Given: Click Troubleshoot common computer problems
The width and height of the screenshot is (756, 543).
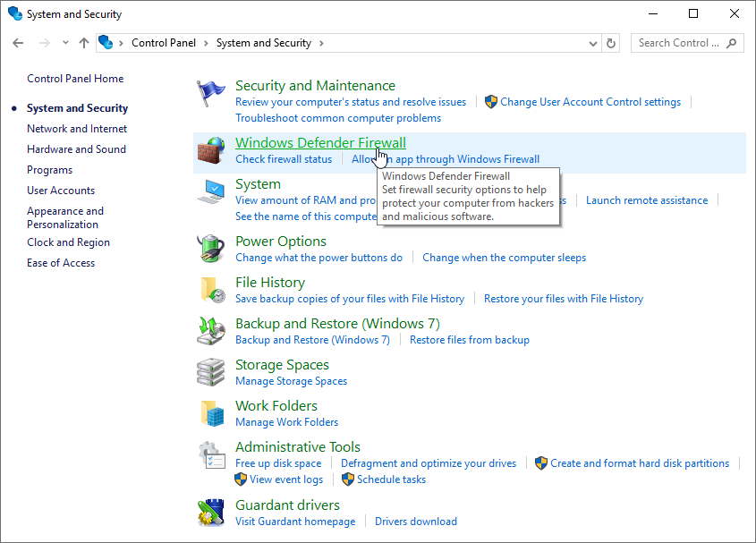Looking at the screenshot, I should click(338, 118).
